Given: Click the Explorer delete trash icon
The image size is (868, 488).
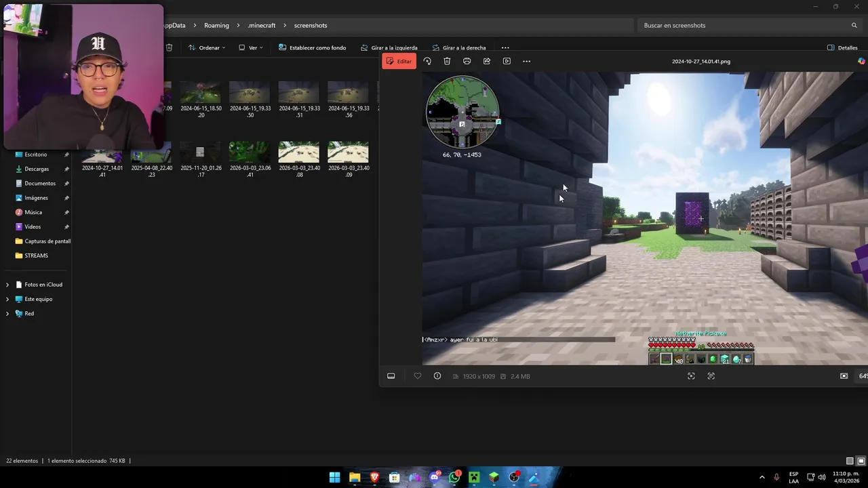Looking at the screenshot, I should pos(170,47).
